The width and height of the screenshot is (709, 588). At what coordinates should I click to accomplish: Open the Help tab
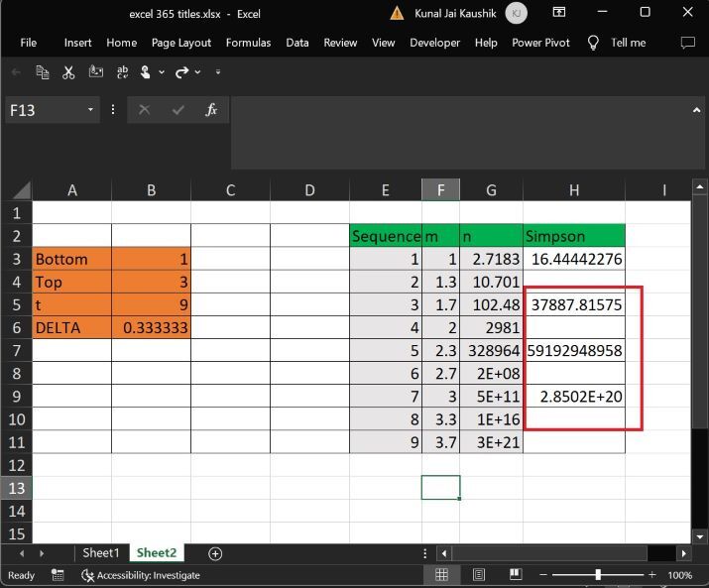[486, 43]
